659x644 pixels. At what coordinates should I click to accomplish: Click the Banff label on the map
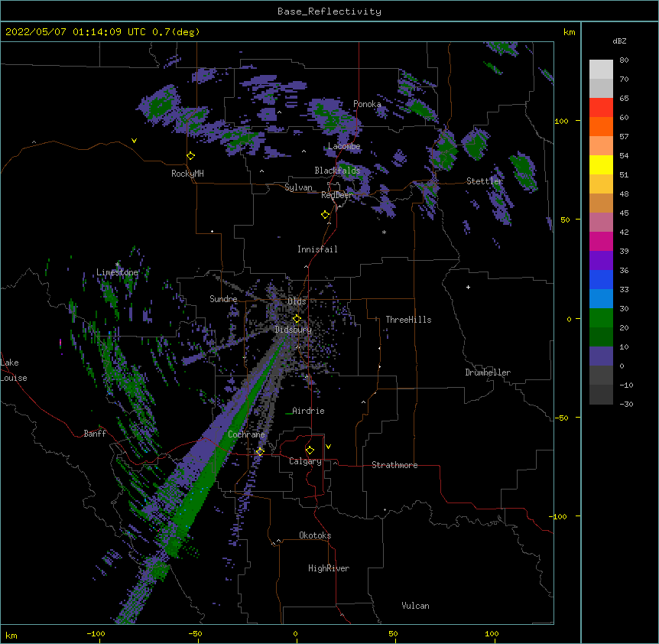coord(95,434)
